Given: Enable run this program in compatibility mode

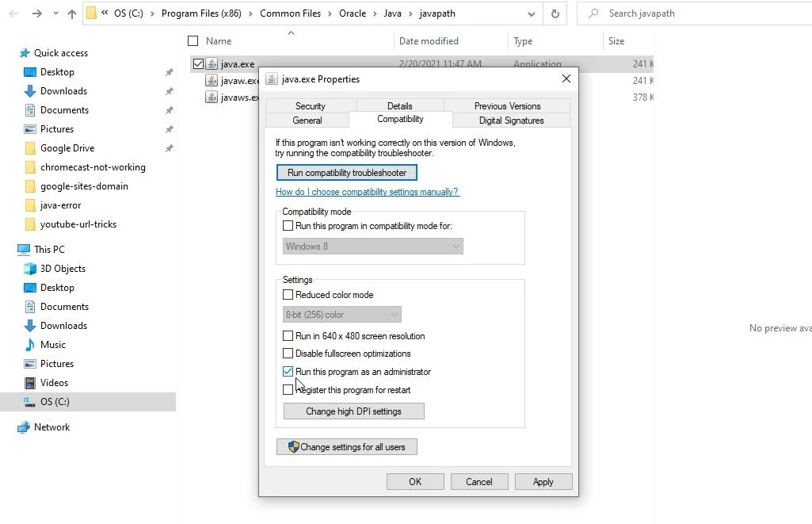Looking at the screenshot, I should (x=288, y=225).
